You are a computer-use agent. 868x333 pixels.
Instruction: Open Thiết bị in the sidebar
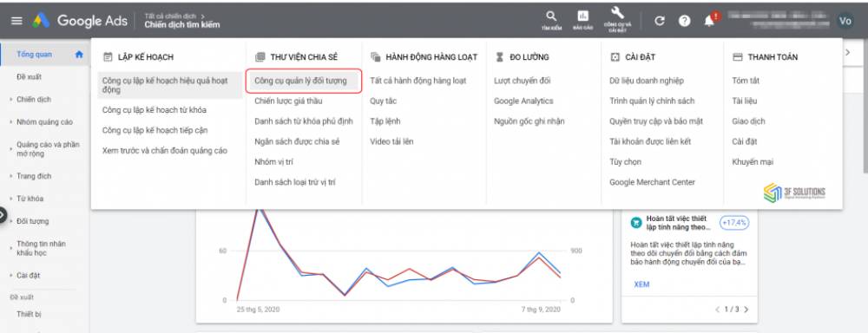[x=29, y=314]
